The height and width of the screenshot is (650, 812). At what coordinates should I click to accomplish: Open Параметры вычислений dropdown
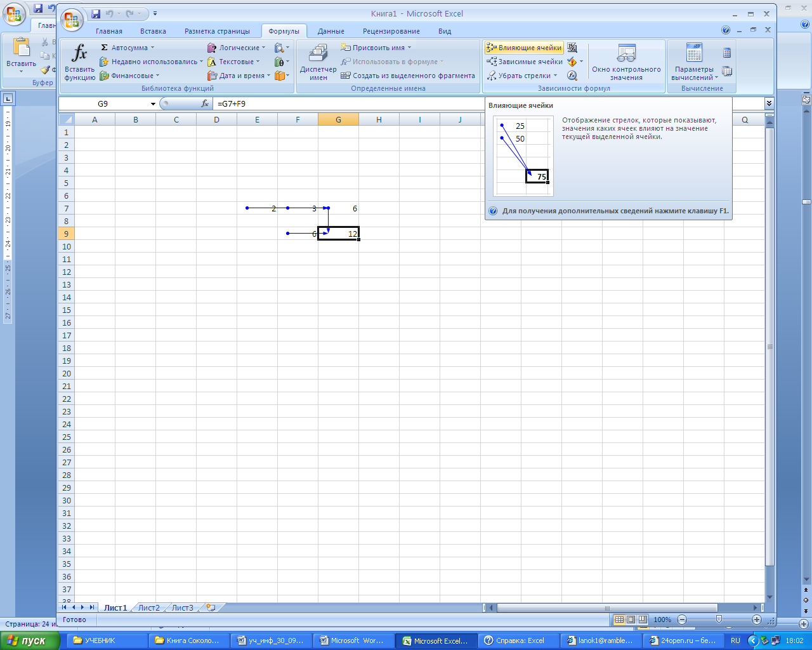(695, 62)
